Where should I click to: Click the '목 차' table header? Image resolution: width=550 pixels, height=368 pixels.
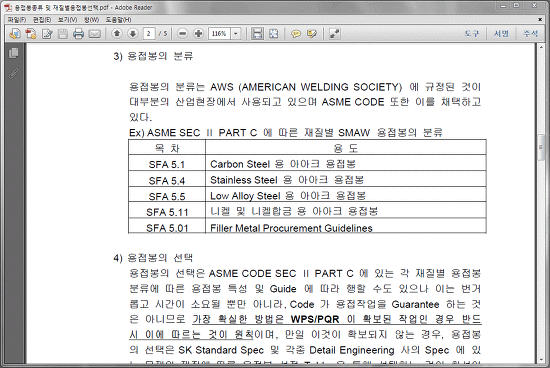click(x=167, y=148)
